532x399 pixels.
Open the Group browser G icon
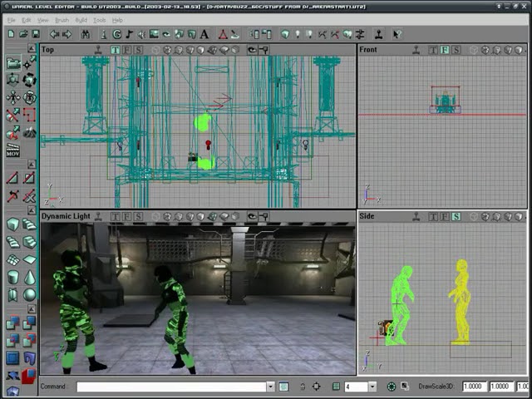[117, 34]
